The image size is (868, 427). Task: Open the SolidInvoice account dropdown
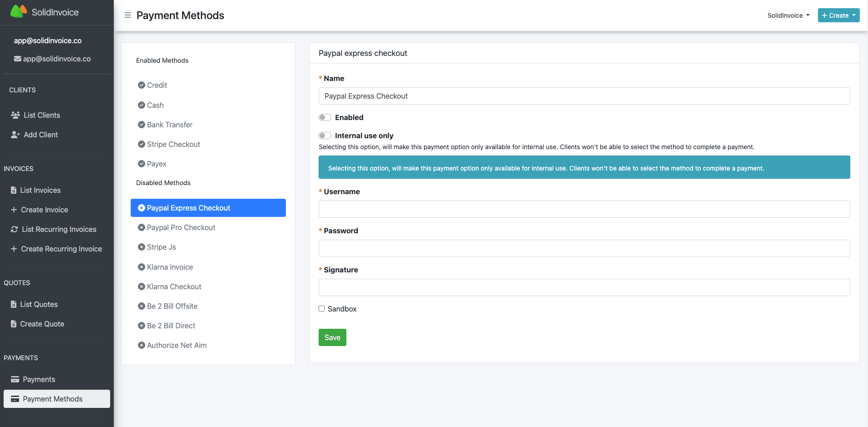(x=788, y=15)
